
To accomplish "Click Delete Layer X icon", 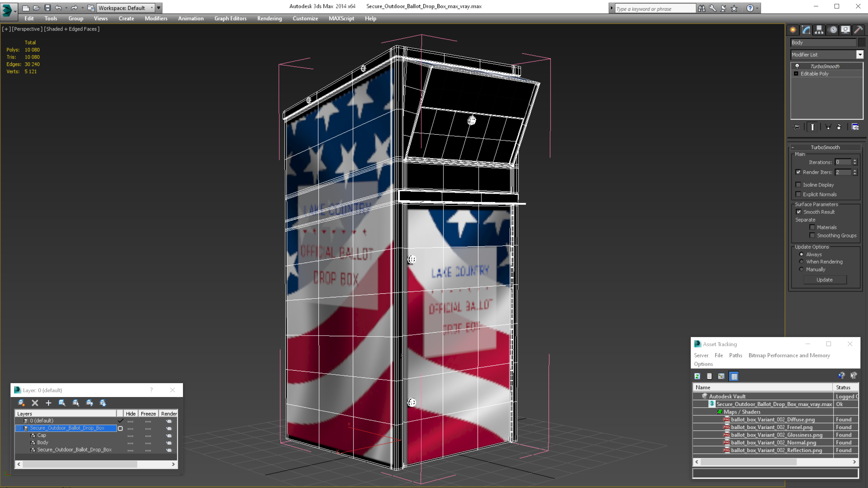I will (35, 403).
